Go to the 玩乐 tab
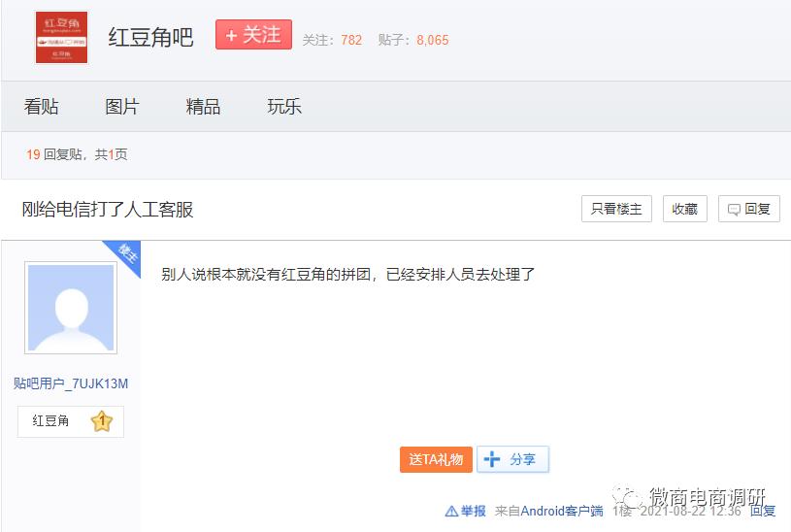 [x=284, y=107]
